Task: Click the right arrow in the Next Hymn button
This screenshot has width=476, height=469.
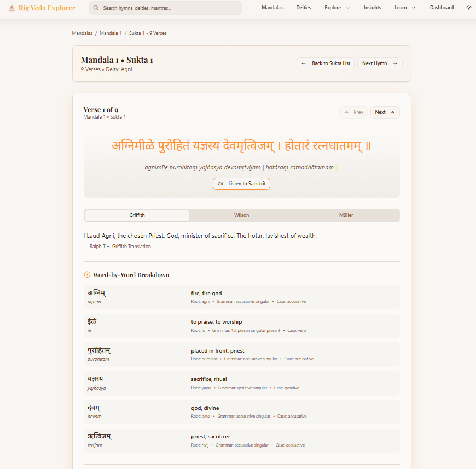Action: pyautogui.click(x=394, y=63)
